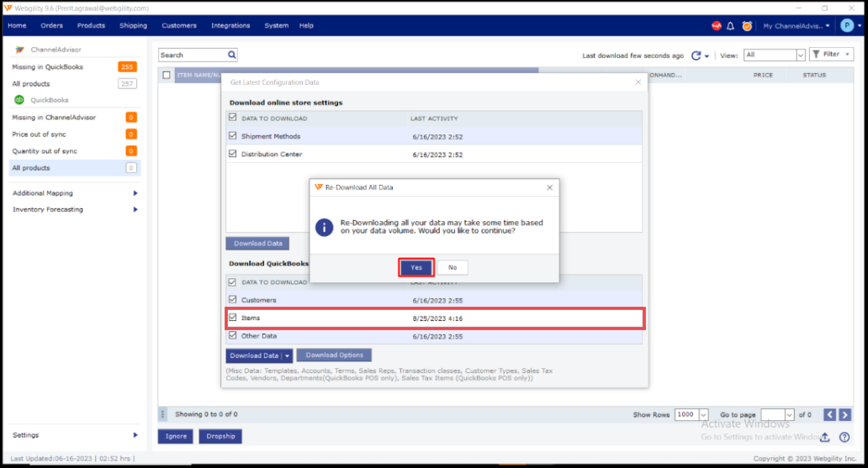Go to next page arrow button
The image size is (868, 468).
(x=844, y=414)
